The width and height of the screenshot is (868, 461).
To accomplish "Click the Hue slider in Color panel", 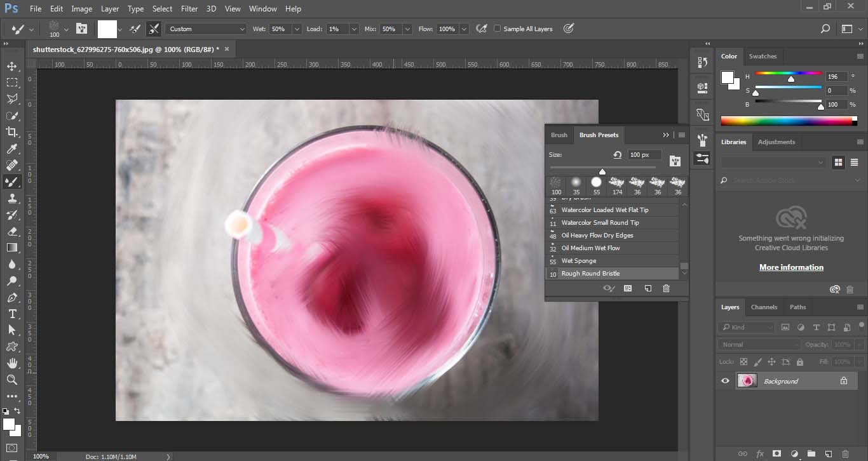I will coord(788,74).
